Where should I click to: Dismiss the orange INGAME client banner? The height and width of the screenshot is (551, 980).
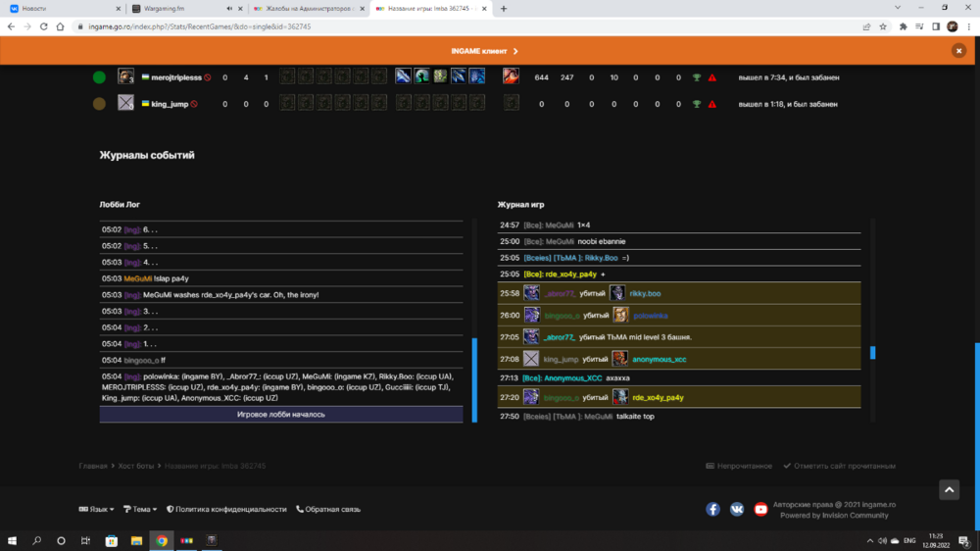[x=958, y=51]
